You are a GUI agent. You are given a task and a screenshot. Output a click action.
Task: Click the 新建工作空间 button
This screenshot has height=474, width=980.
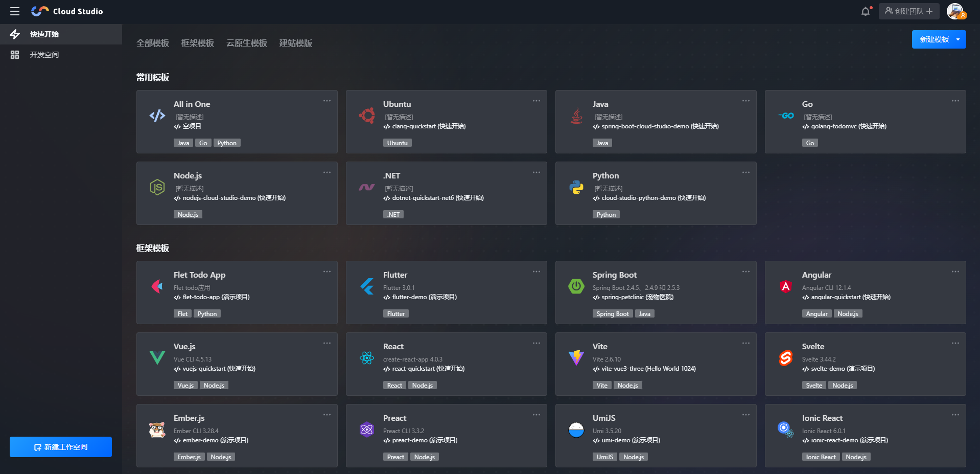coord(61,447)
